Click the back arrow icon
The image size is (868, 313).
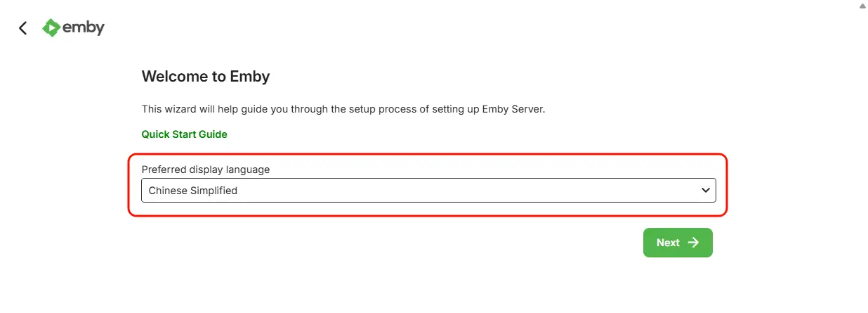[23, 28]
